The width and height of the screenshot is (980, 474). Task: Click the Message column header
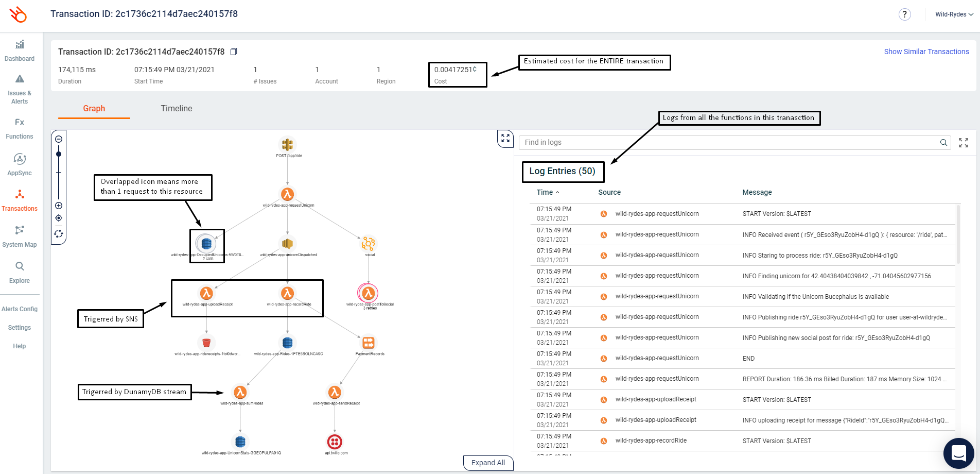pyautogui.click(x=757, y=192)
